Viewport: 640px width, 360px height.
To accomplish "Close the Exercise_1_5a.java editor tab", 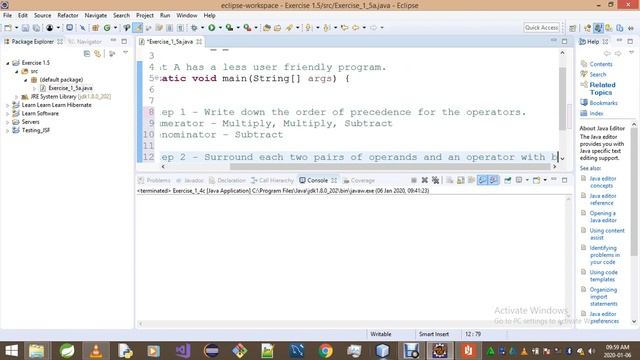I will click(199, 42).
